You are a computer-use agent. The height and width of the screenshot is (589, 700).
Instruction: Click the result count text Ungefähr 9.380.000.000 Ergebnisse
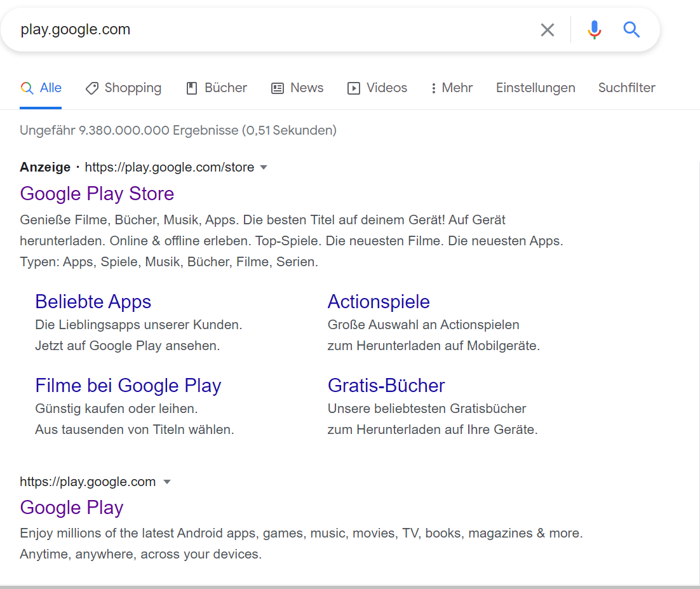pyautogui.click(x=129, y=130)
